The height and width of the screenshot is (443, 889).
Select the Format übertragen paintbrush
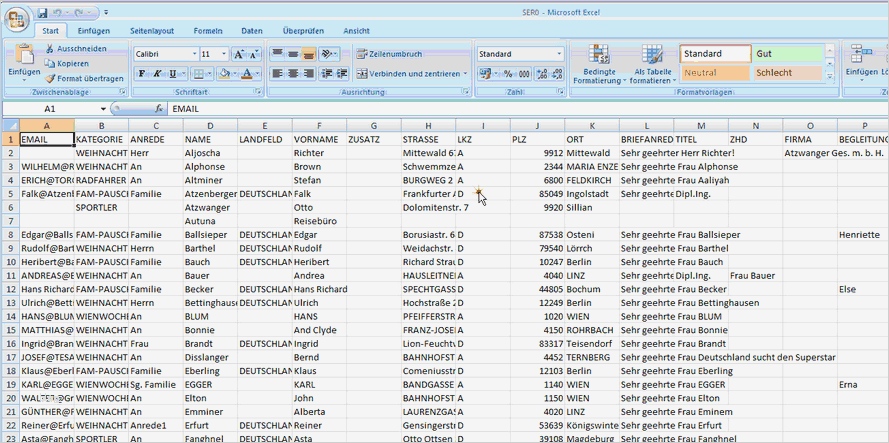49,78
